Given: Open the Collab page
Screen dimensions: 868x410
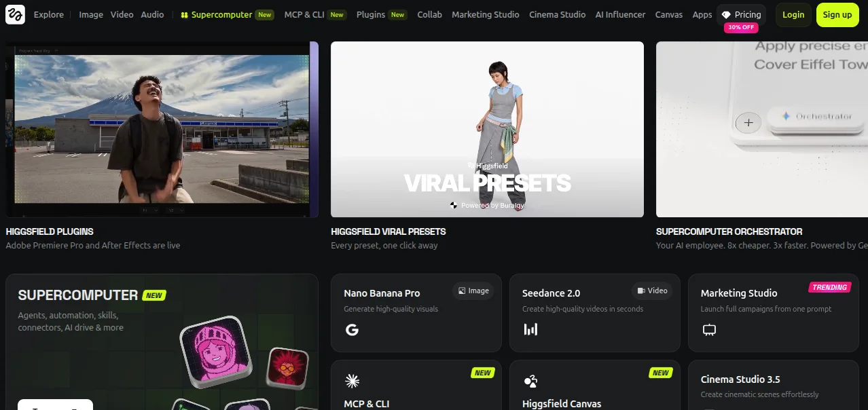Looking at the screenshot, I should pyautogui.click(x=429, y=14).
